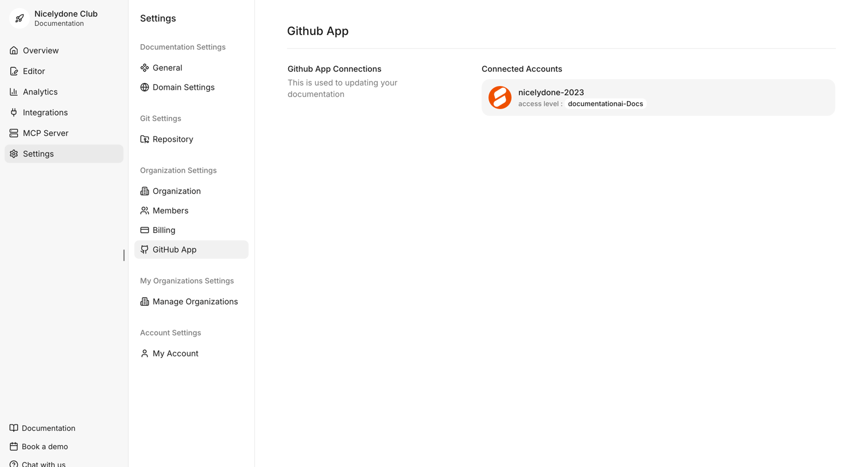868x467 pixels.
Task: Click the Connected Accounts heading
Action: [522, 69]
